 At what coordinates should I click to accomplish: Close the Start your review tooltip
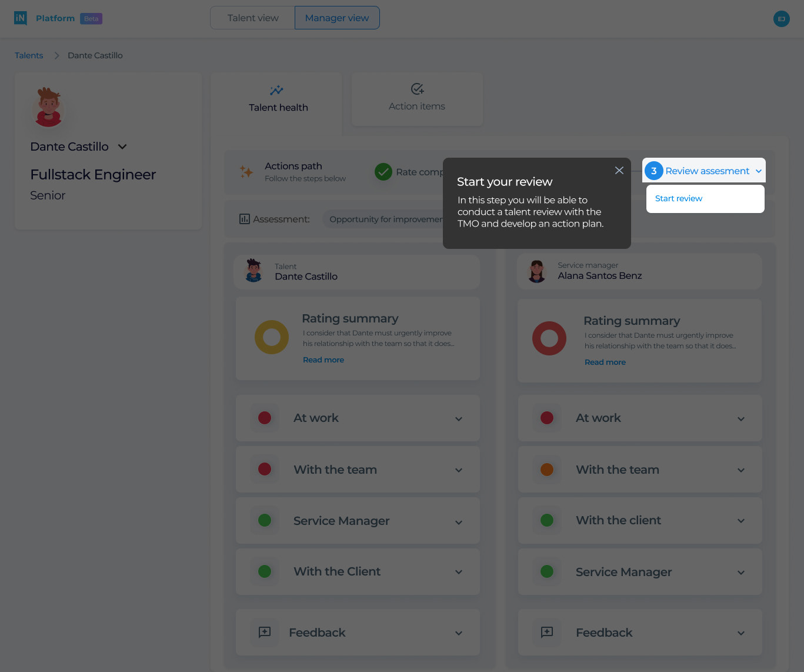tap(619, 170)
